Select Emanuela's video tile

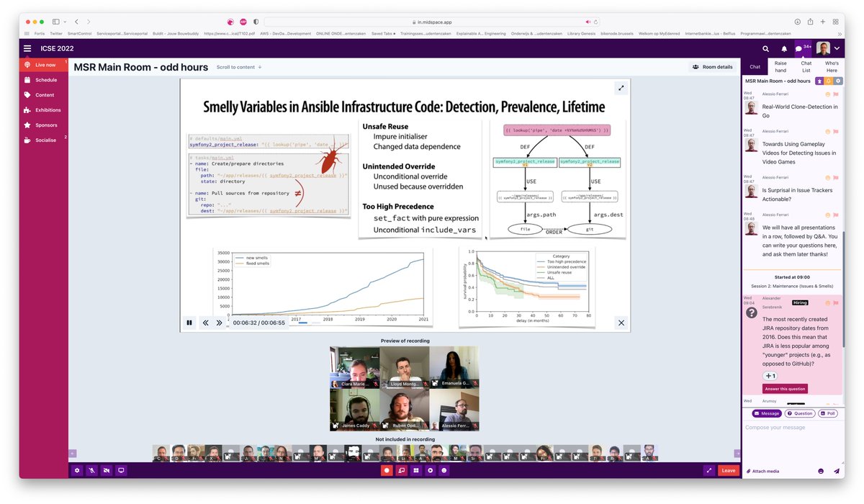pos(454,367)
